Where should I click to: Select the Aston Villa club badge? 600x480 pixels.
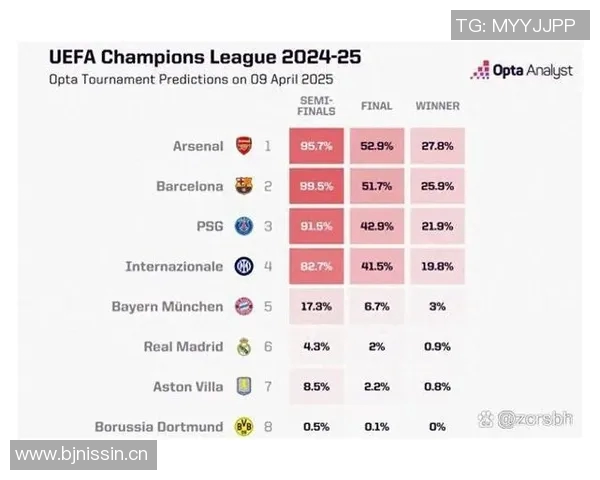point(243,387)
